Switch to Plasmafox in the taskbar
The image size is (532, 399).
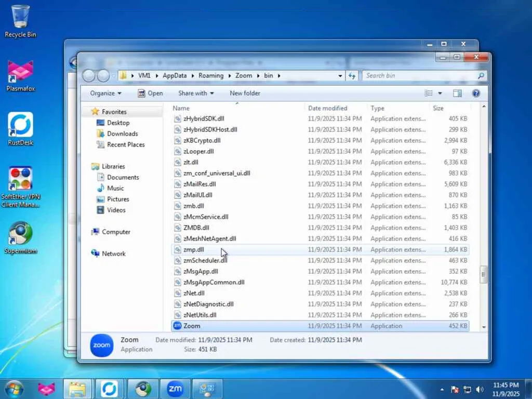[46, 389]
